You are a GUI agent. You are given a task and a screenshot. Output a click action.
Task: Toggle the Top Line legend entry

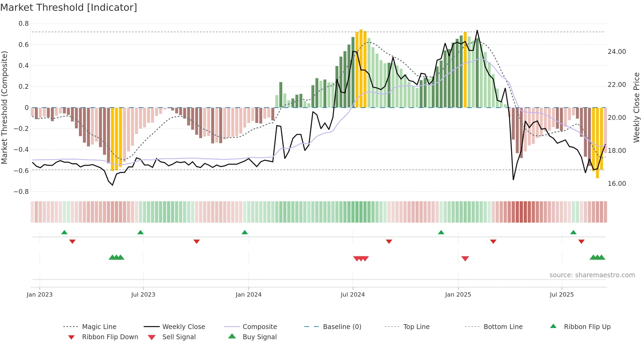(x=407, y=327)
